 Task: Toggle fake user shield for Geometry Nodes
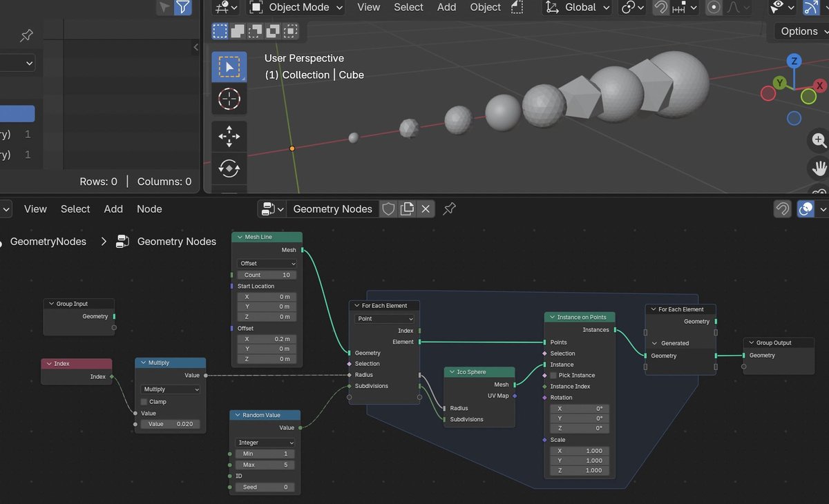(388, 209)
